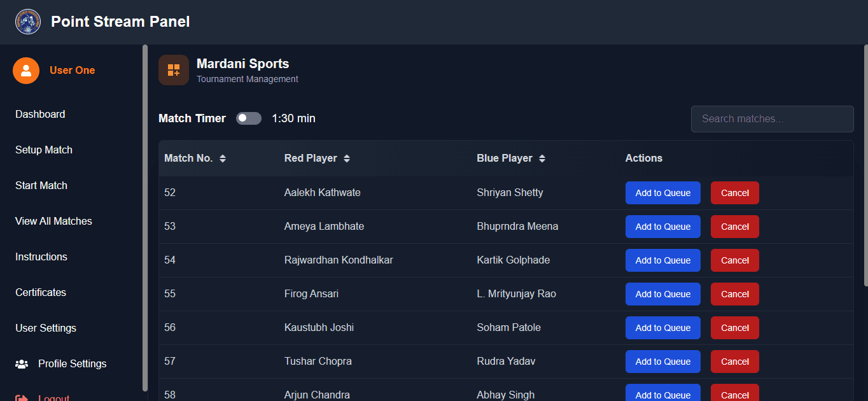The height and width of the screenshot is (401, 868).
Task: Select red player name Aalekh Kathwate
Action: click(323, 193)
